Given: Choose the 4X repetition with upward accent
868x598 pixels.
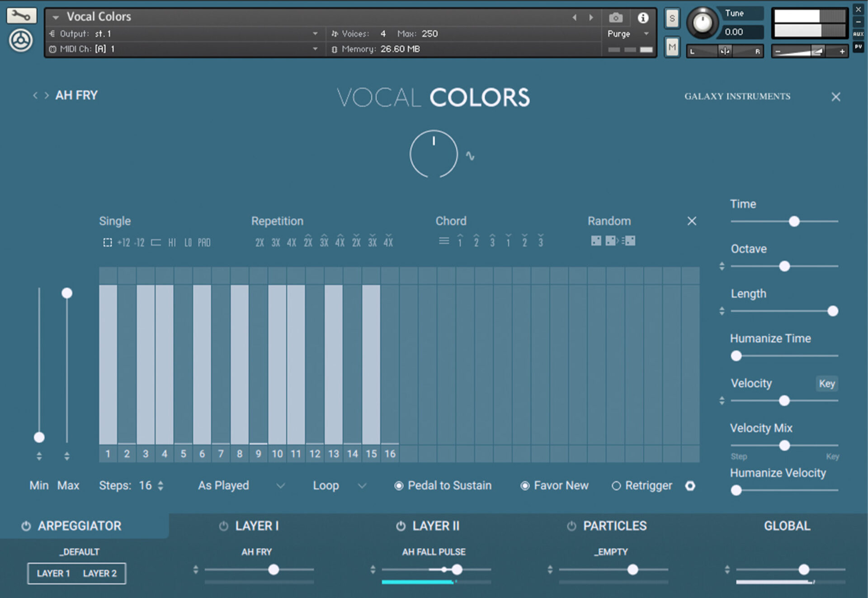Looking at the screenshot, I should click(340, 241).
